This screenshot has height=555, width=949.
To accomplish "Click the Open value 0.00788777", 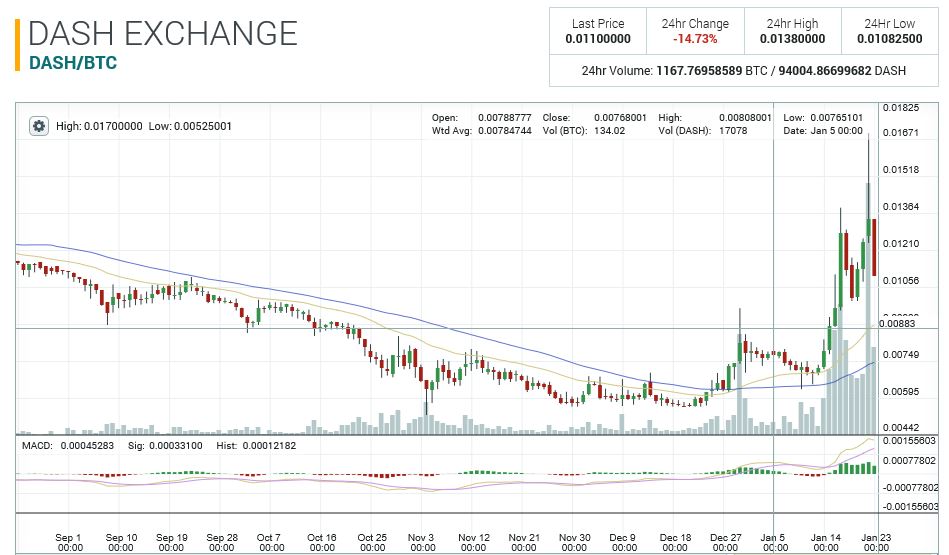I will click(505, 117).
